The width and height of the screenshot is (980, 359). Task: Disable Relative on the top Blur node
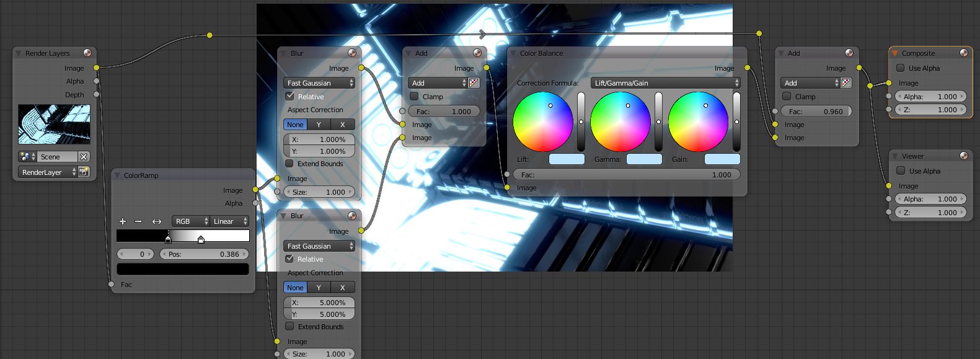289,96
